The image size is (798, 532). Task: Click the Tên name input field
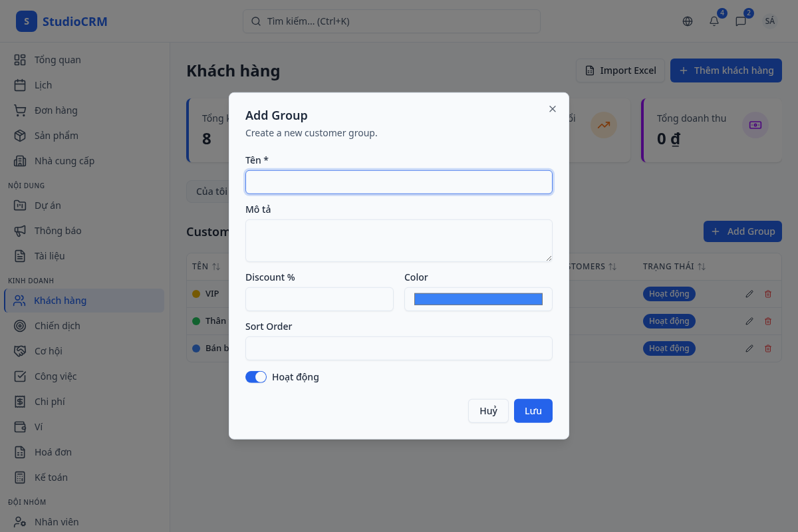[399, 182]
